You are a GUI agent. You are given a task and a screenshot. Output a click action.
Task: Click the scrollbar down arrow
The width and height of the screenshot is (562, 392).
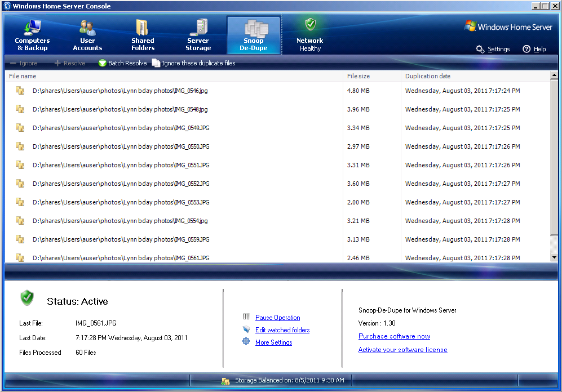tap(554, 257)
